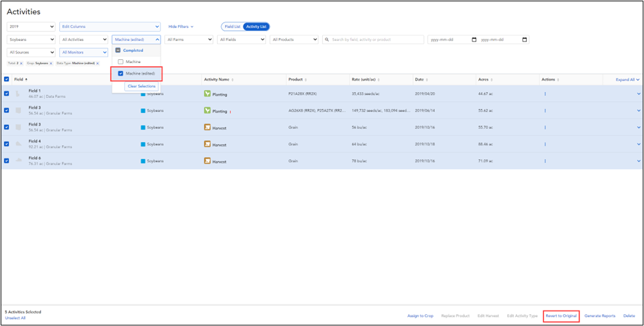The height and width of the screenshot is (326, 644).
Task: Open the All Monitors dropdown
Action: (x=84, y=53)
